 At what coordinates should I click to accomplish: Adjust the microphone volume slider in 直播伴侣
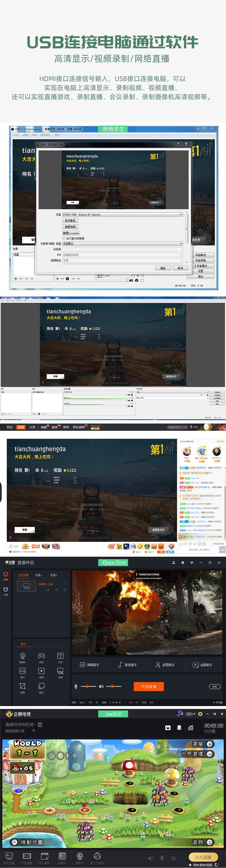pyautogui.click(x=87, y=686)
